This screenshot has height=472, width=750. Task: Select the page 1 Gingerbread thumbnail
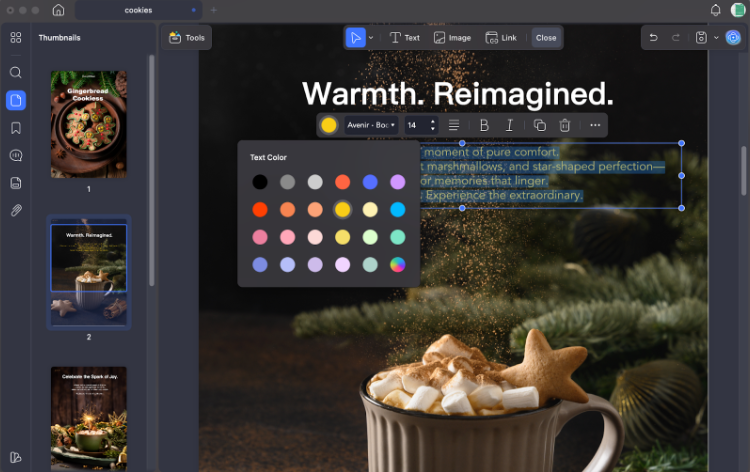[x=88, y=124]
